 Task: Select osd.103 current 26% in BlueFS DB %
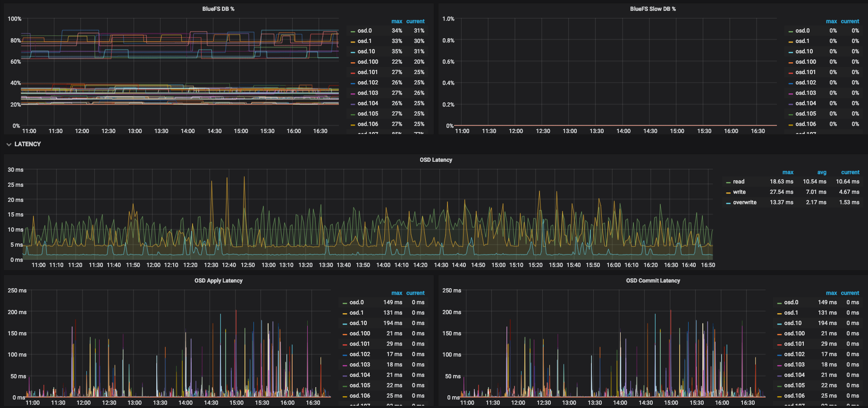pyautogui.click(x=419, y=93)
